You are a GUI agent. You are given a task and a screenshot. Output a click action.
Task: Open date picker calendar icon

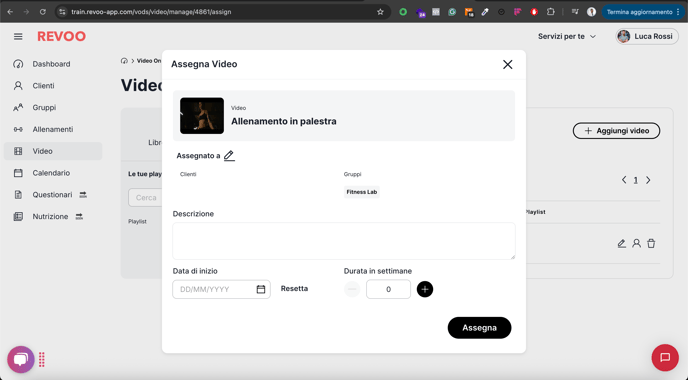(261, 289)
